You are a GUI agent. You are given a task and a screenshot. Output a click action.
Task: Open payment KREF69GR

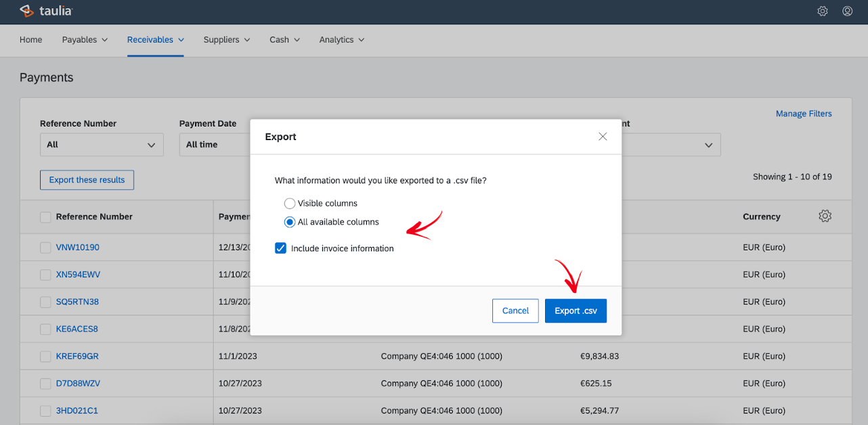click(77, 356)
